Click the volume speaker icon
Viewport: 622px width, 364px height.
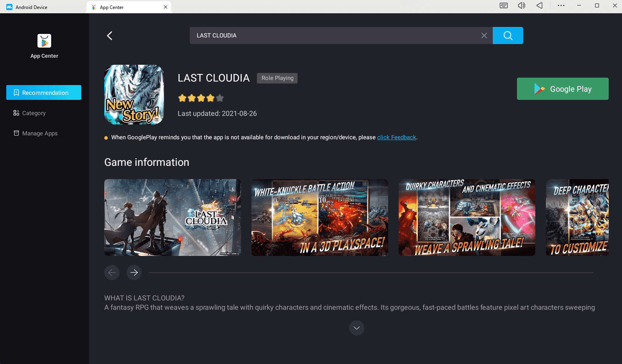click(522, 5)
